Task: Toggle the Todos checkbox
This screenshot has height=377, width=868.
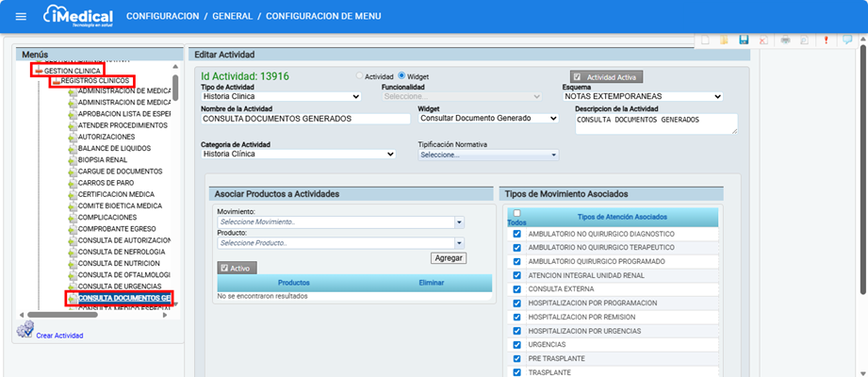Action: [516, 213]
